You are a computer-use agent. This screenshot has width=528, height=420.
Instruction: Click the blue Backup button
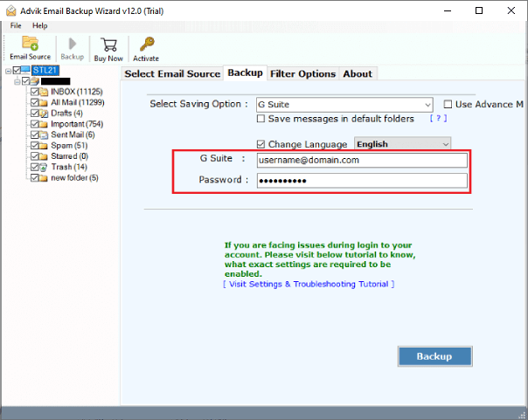click(x=434, y=356)
